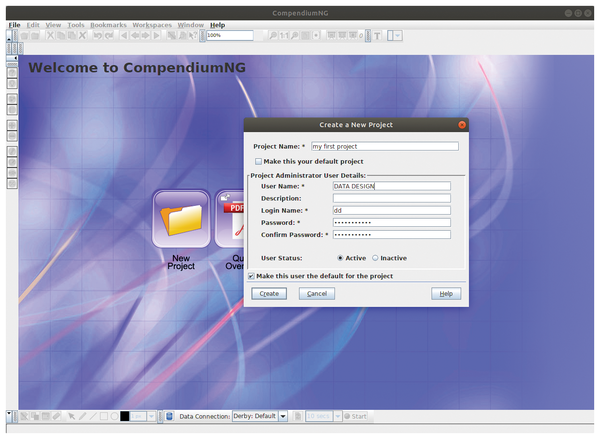Click the focus dot icon after zoom icons
Screen dimensions: 600x439
point(316,36)
